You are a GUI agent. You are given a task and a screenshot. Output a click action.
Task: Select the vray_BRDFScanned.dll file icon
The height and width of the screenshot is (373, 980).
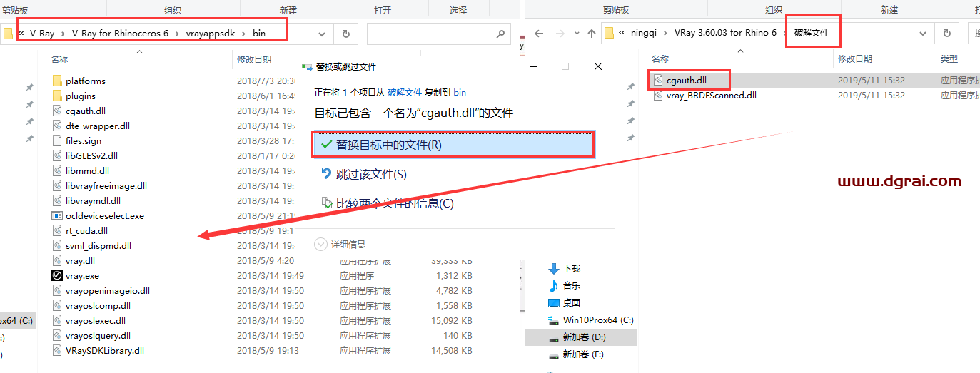(659, 96)
